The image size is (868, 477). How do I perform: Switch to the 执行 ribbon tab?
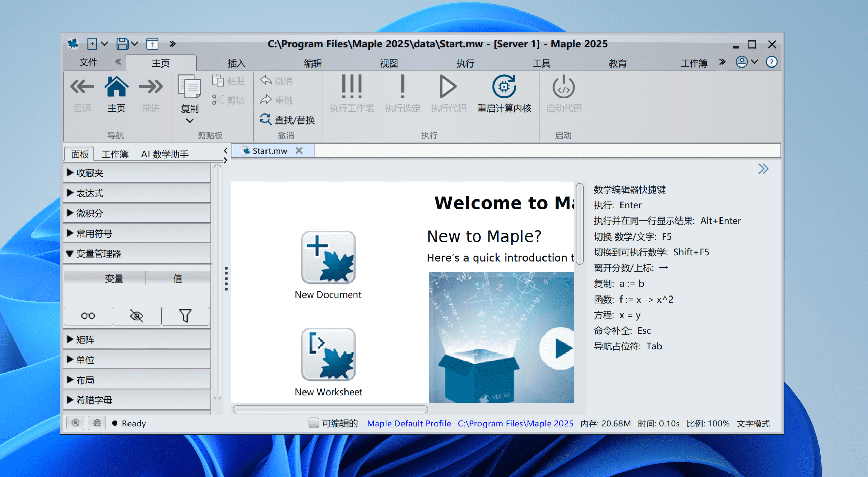click(x=465, y=63)
